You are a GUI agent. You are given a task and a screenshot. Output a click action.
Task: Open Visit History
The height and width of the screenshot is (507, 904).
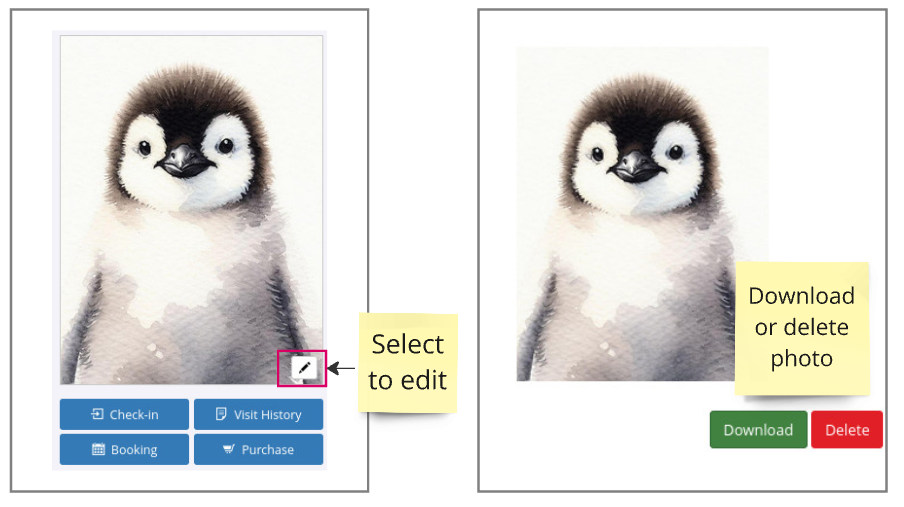(258, 414)
